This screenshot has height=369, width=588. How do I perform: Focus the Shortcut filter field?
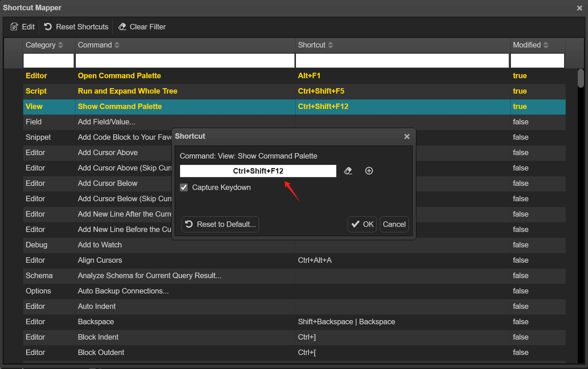(402, 60)
